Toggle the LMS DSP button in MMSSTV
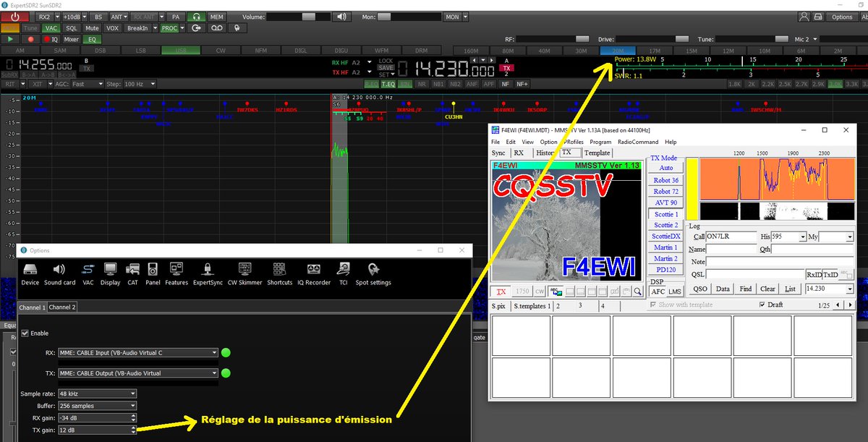868x442 pixels. (x=674, y=292)
